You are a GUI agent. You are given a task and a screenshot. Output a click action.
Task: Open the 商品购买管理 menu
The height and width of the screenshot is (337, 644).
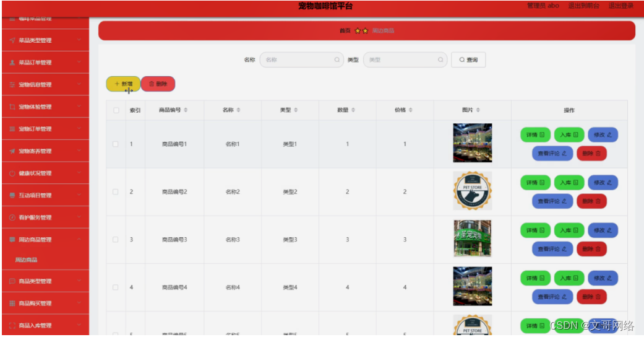pyautogui.click(x=45, y=304)
